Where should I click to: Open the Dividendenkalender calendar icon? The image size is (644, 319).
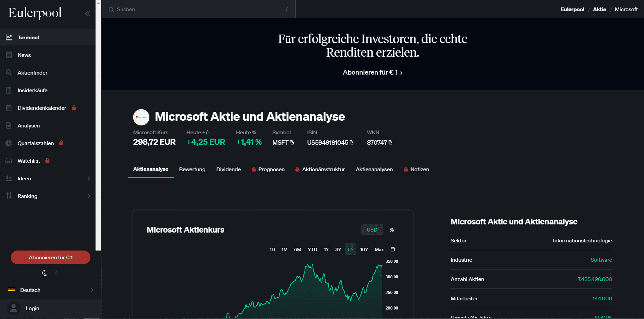pyautogui.click(x=9, y=108)
